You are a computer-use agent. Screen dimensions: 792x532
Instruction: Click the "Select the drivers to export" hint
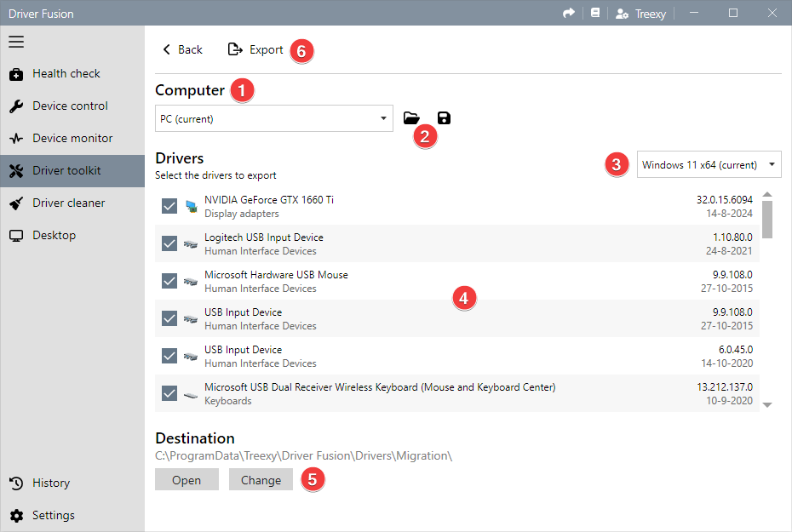pyautogui.click(x=215, y=175)
